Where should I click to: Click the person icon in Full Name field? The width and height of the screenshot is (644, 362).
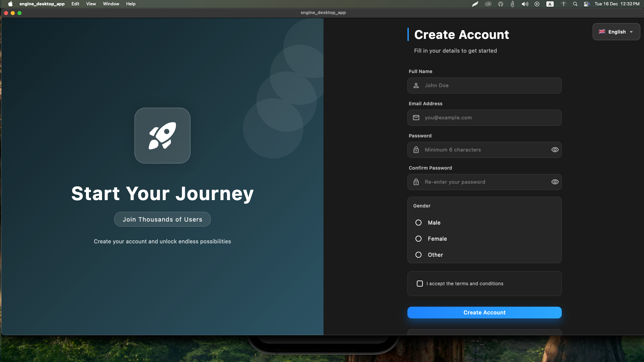point(416,85)
